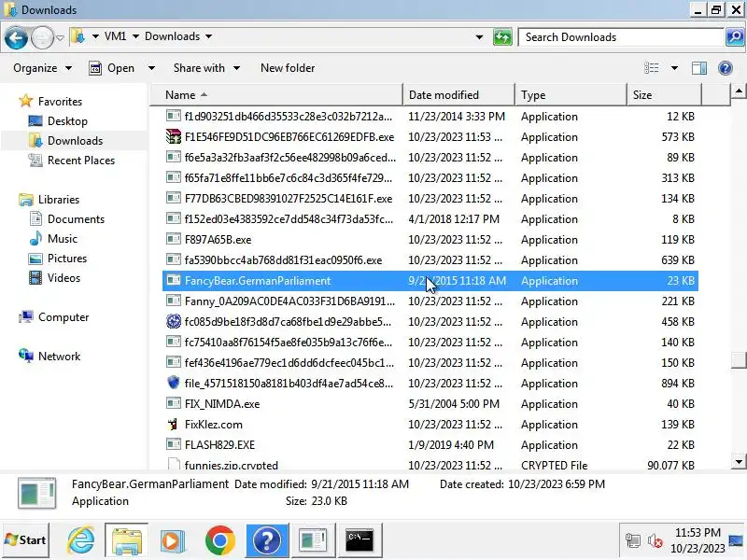Open the Documents library
747x560 pixels.
point(76,219)
